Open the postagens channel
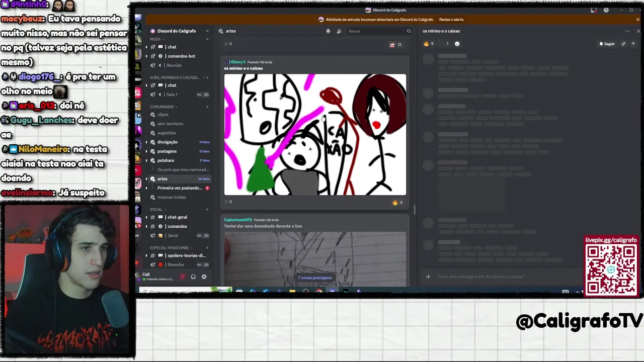Viewport: 644px width, 362px height. pyautogui.click(x=178, y=151)
